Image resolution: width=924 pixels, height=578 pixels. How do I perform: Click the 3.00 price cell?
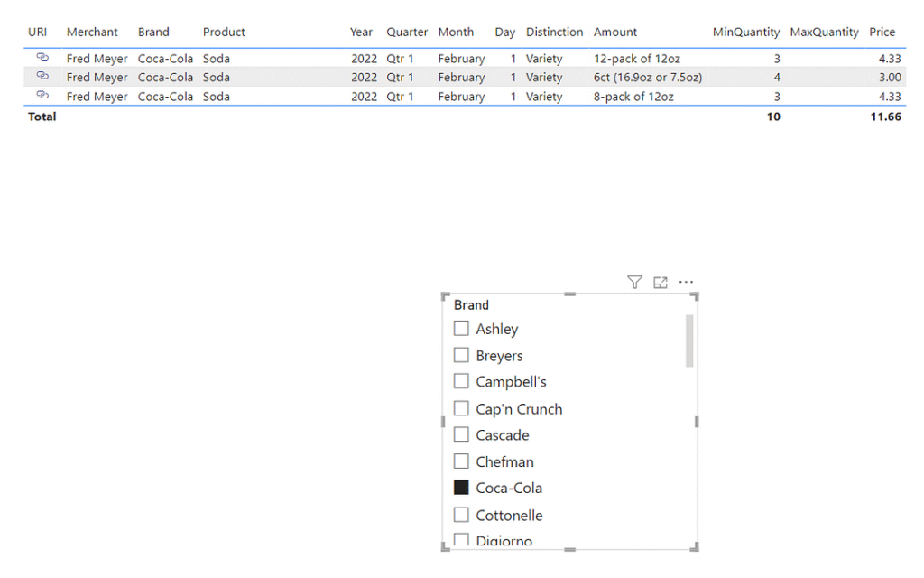point(890,78)
